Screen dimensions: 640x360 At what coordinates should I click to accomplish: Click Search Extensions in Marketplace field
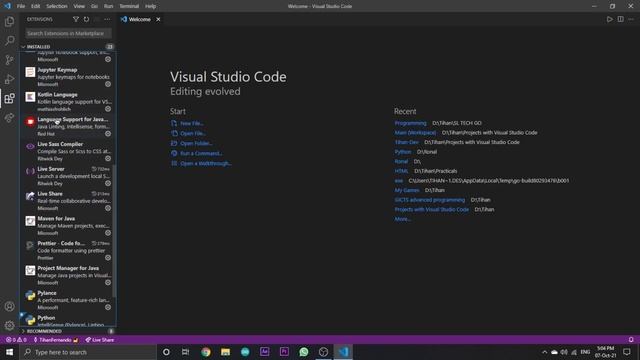(68, 33)
